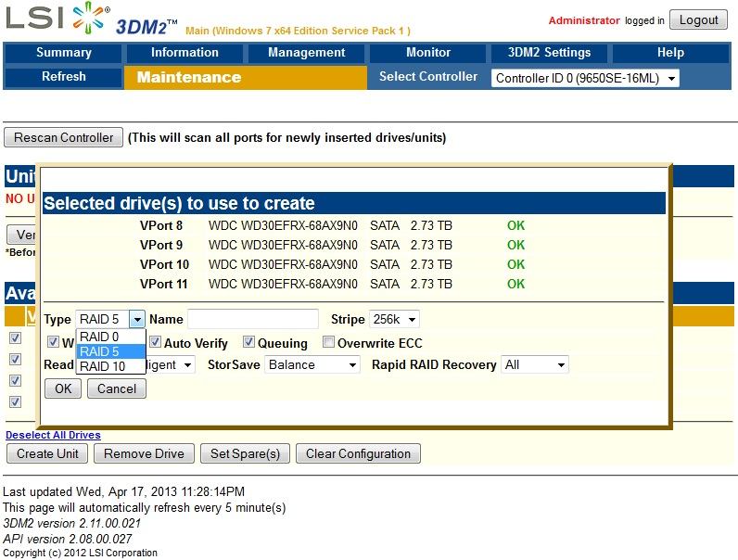Image resolution: width=738 pixels, height=560 pixels.
Task: Open the RAID Type dropdown arrow
Action: click(x=137, y=320)
